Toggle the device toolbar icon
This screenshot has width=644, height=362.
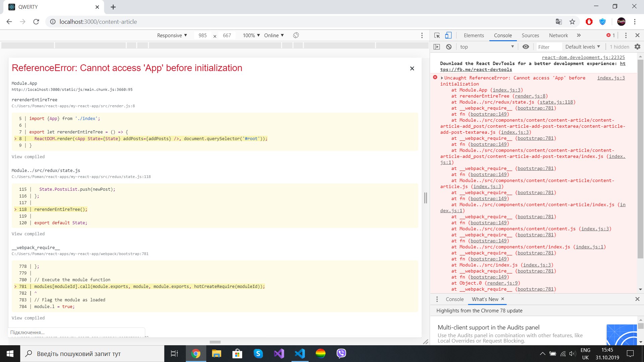pyautogui.click(x=448, y=35)
